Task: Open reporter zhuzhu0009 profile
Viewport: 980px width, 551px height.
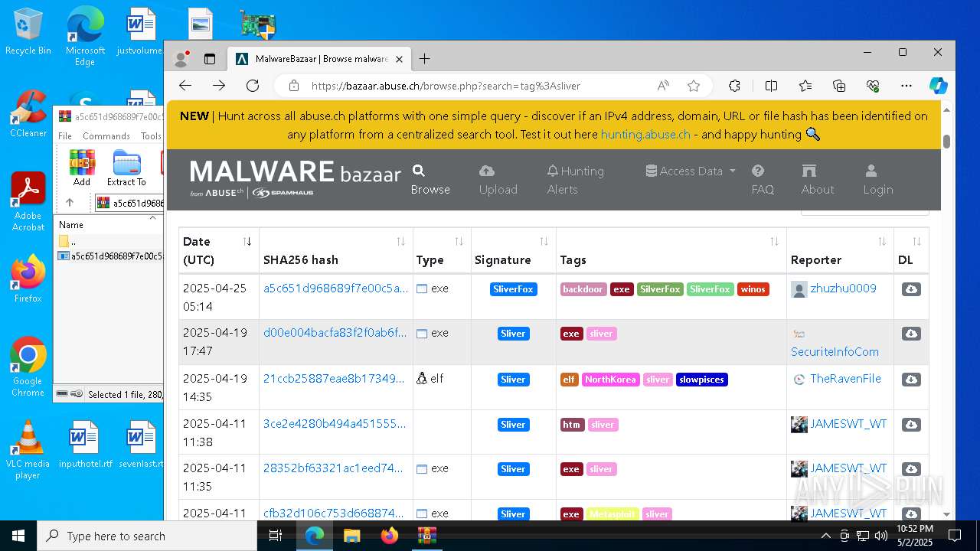Action: tap(843, 289)
